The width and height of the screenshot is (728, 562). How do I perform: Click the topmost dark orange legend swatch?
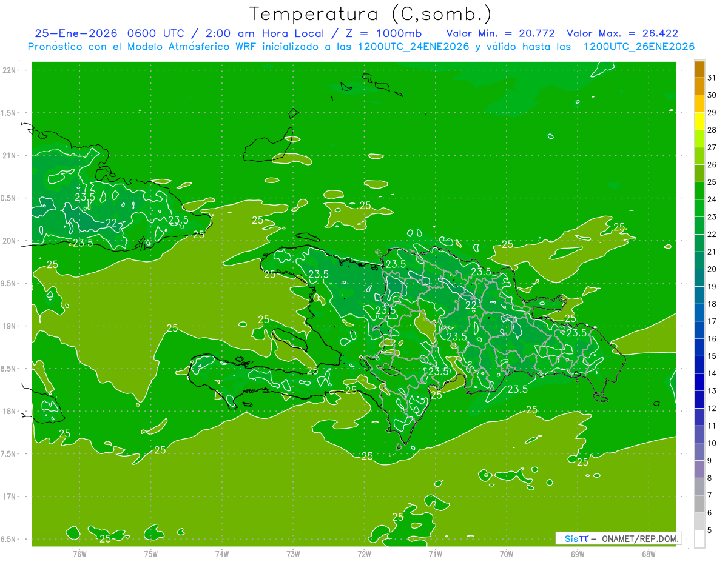click(699, 70)
